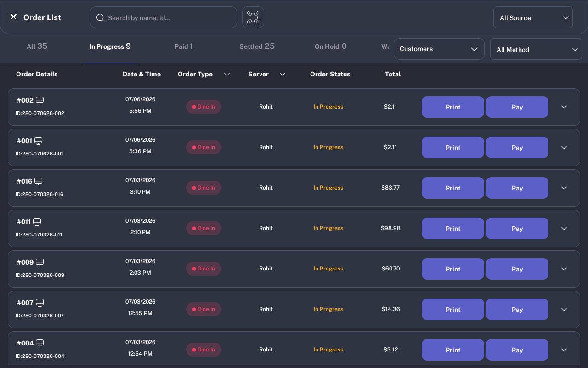Click the monitor icon beside order #004
This screenshot has height=368, width=588.
(40, 343)
